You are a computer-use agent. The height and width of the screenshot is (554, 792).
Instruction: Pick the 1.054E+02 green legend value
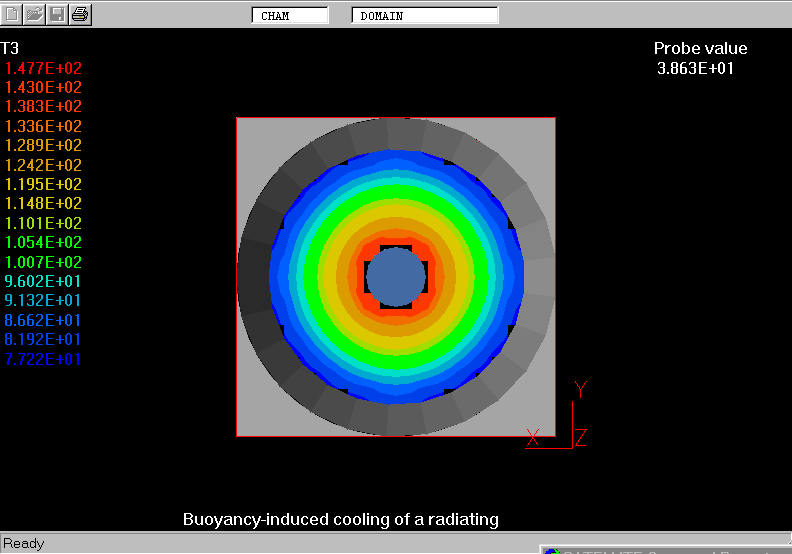(44, 243)
